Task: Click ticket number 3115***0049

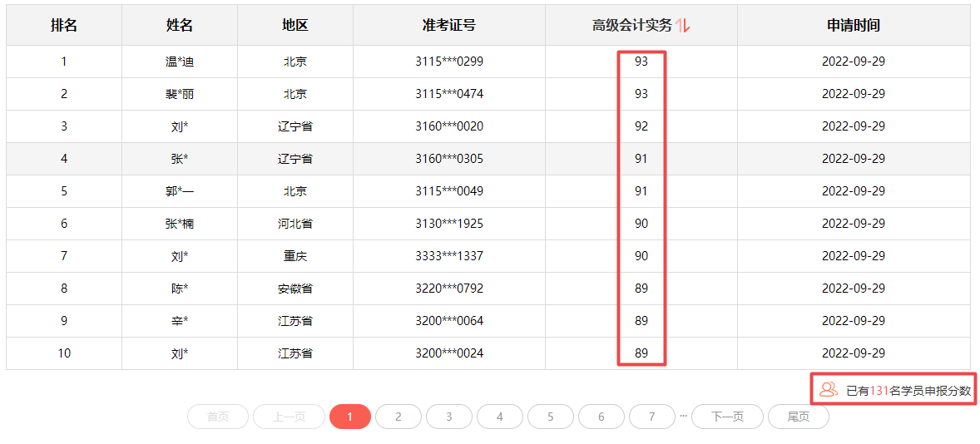Action: 448,191
